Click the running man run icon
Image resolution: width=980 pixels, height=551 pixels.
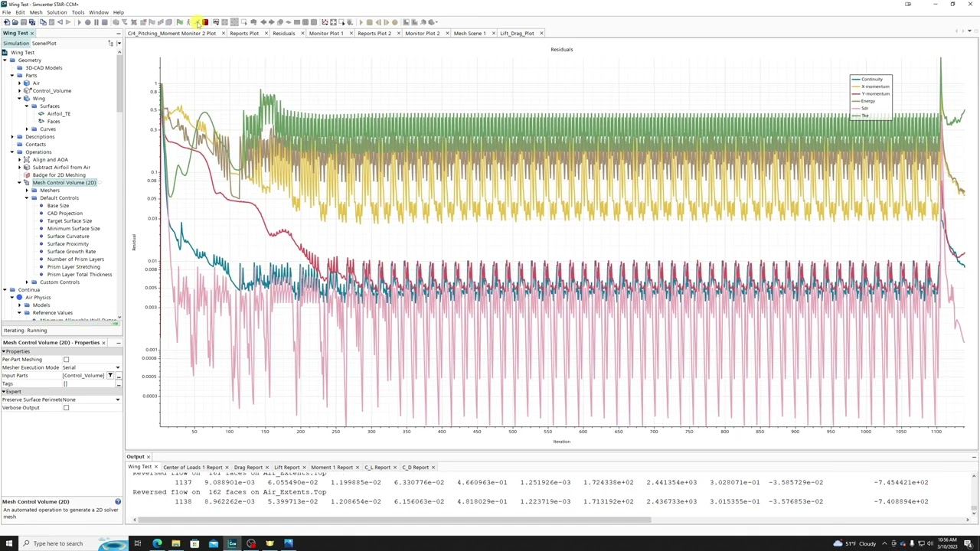click(x=188, y=22)
